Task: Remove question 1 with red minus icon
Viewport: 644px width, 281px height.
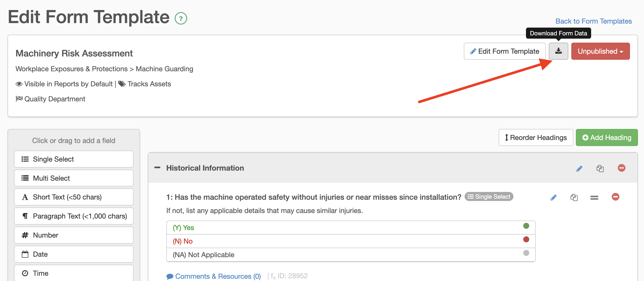Action: pos(615,197)
